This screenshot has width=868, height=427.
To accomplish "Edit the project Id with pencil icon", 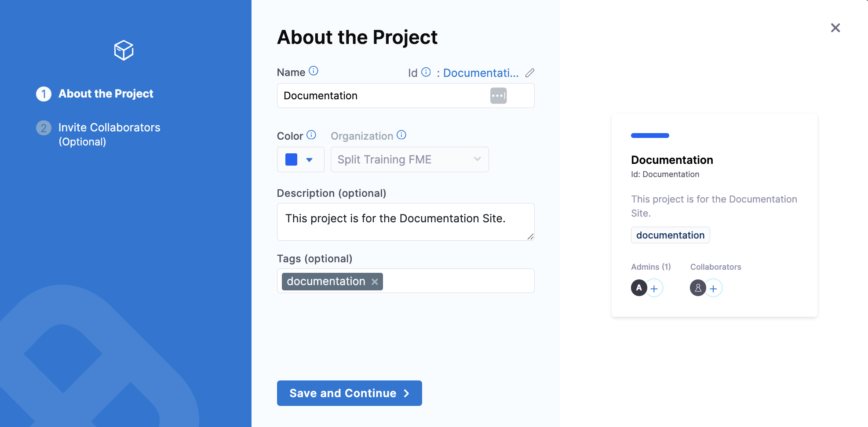I will point(529,73).
